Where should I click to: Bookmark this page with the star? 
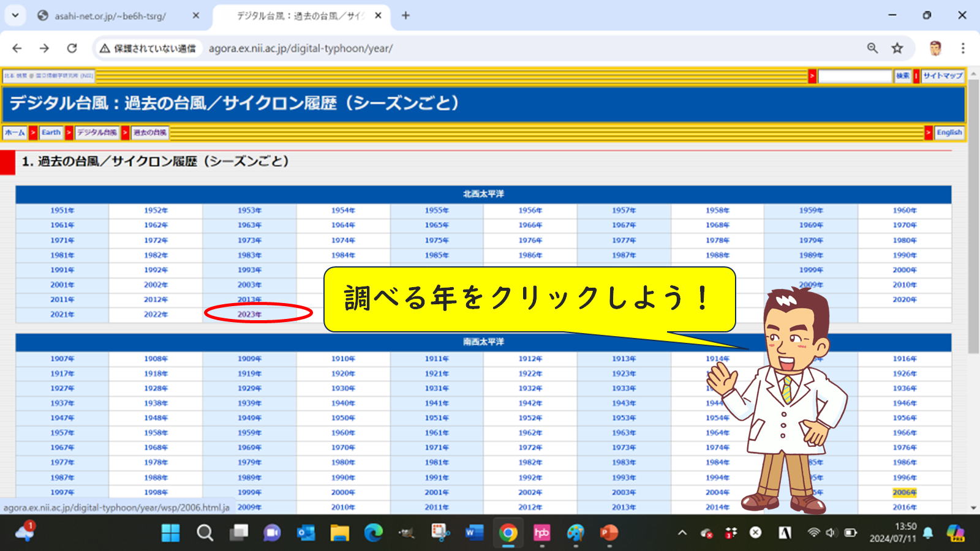coord(897,48)
